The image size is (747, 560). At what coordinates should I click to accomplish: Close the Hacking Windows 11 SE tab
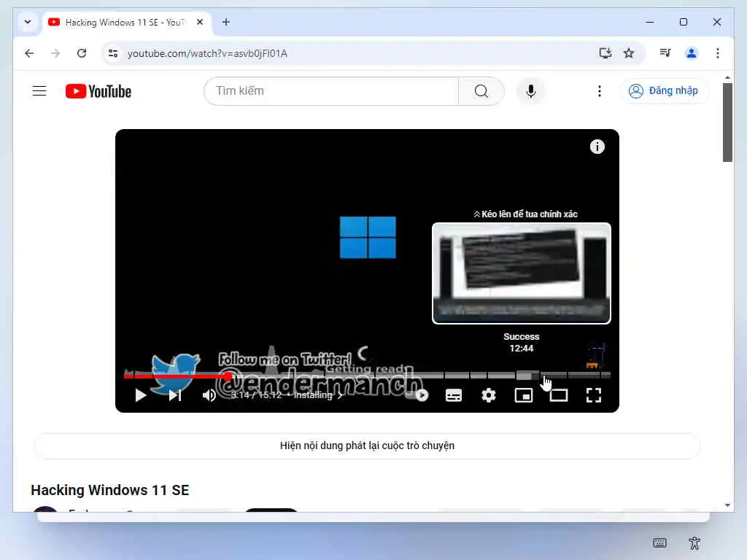(x=200, y=22)
